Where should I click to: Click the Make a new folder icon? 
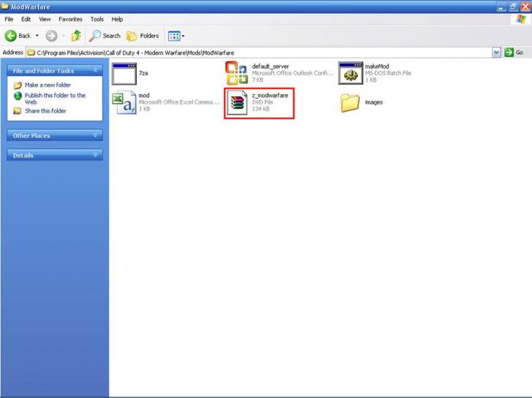pyautogui.click(x=18, y=85)
